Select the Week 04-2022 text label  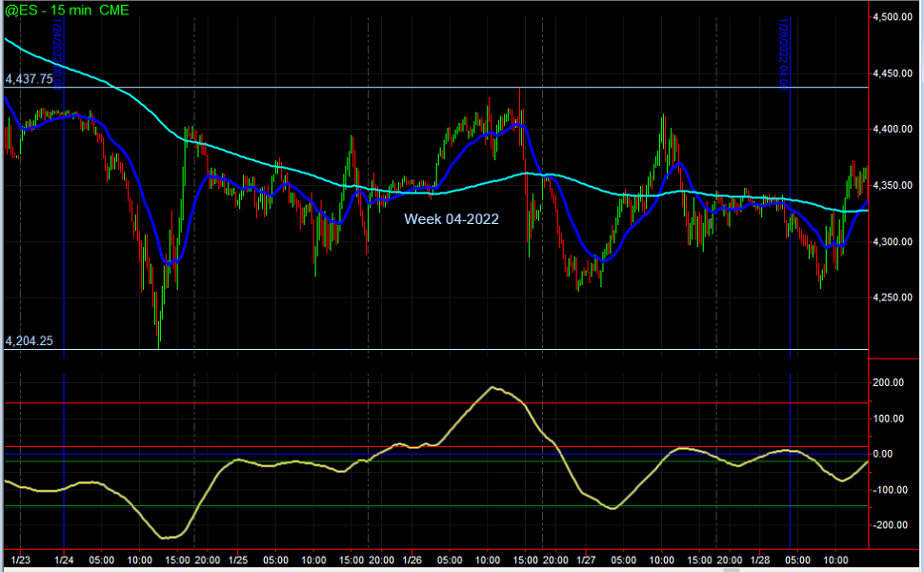pyautogui.click(x=452, y=218)
